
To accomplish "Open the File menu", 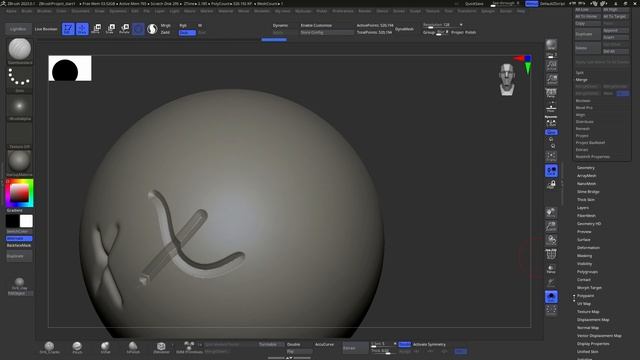I will (147, 11).
